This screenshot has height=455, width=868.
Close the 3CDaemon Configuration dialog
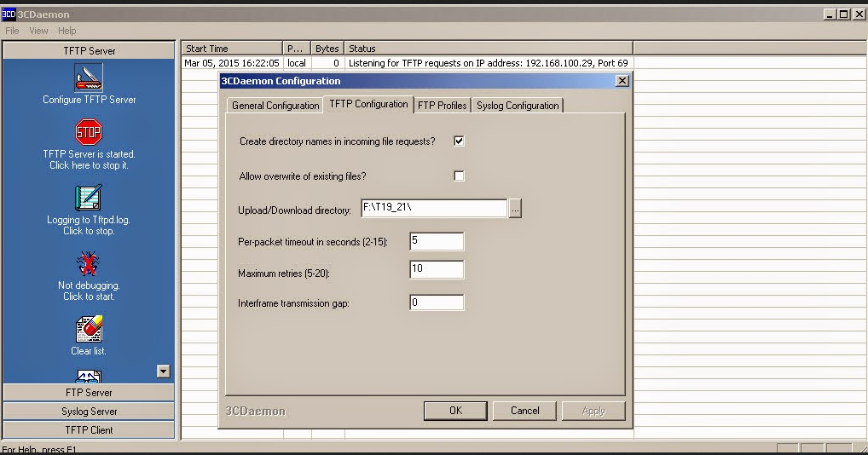622,81
